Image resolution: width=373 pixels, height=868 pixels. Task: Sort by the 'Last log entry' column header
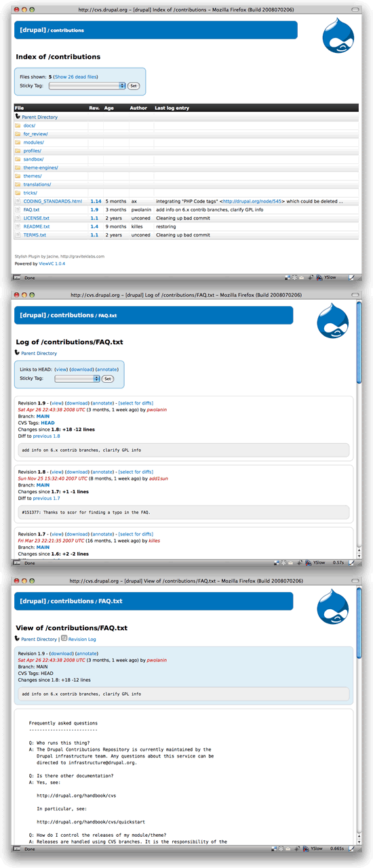(x=172, y=108)
